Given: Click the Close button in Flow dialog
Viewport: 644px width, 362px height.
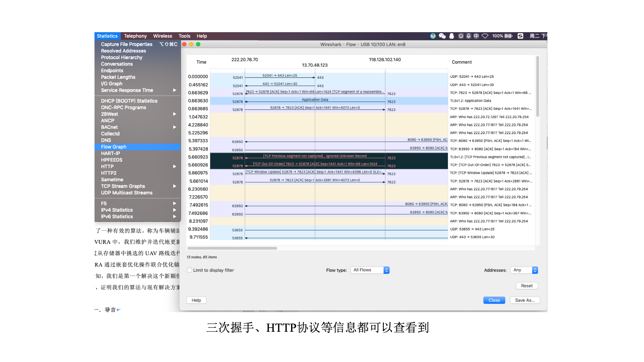Looking at the screenshot, I should click(x=494, y=300).
